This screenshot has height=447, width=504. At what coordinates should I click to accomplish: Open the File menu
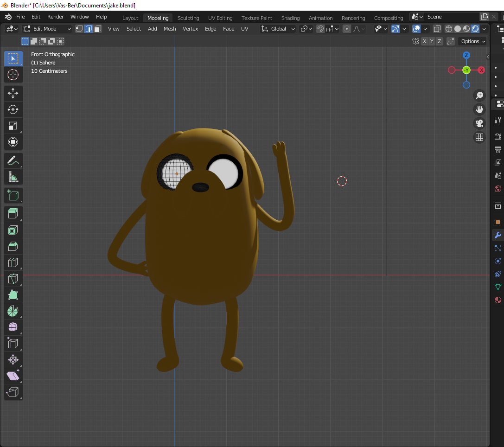coord(20,17)
